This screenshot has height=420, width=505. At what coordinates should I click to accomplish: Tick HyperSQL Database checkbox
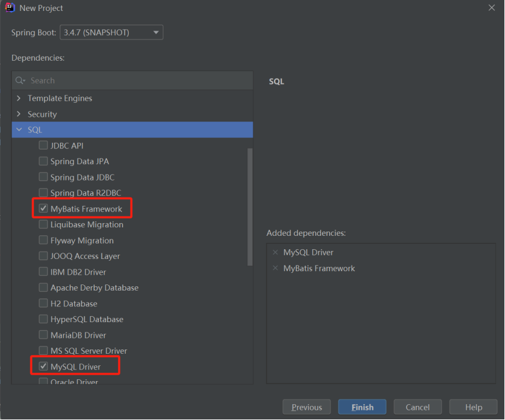coord(43,319)
